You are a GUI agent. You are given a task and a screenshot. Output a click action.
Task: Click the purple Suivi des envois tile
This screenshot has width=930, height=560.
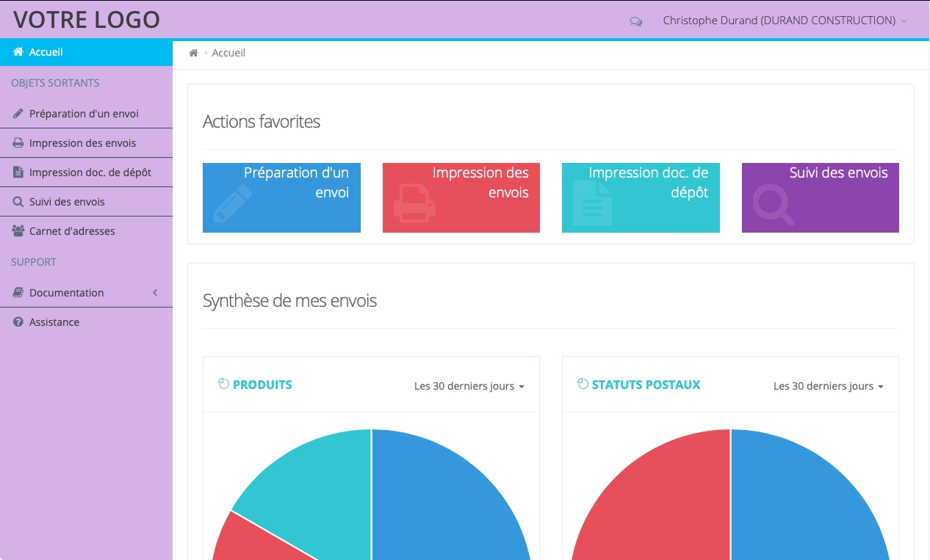coord(821,197)
